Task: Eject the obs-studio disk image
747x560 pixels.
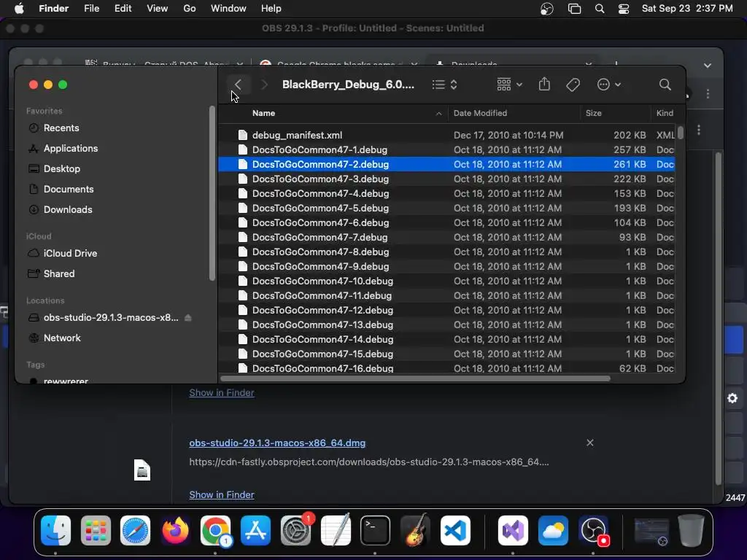Action: coord(188,318)
